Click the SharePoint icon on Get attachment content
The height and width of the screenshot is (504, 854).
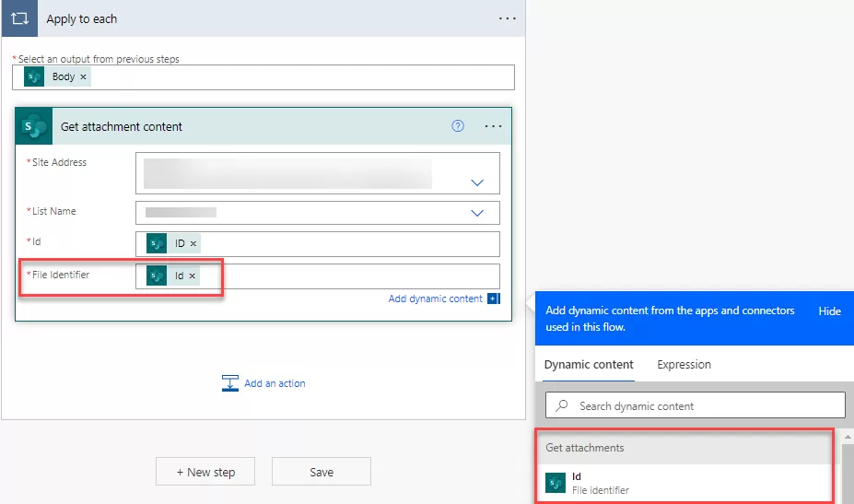(x=34, y=126)
